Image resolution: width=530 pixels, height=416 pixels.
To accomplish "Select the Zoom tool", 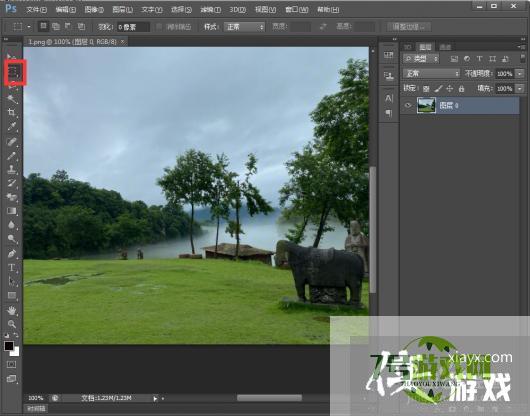I will pos(12,324).
